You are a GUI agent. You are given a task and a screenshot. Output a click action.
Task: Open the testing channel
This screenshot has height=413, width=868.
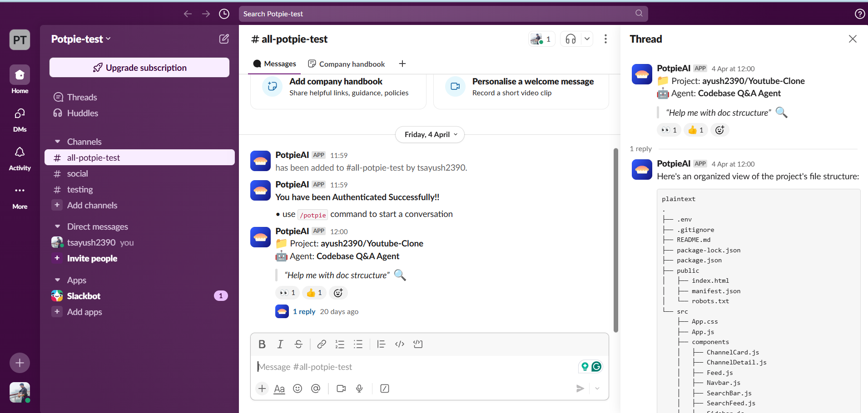click(139, 189)
